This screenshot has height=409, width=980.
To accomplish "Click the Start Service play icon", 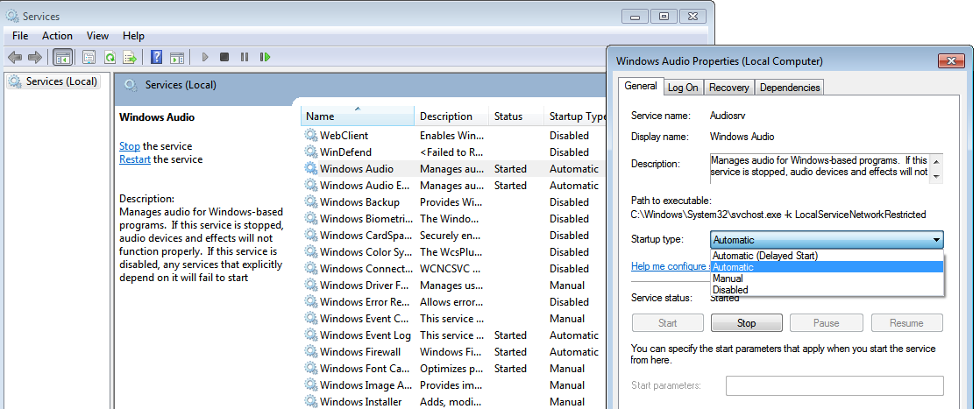I will coord(204,58).
